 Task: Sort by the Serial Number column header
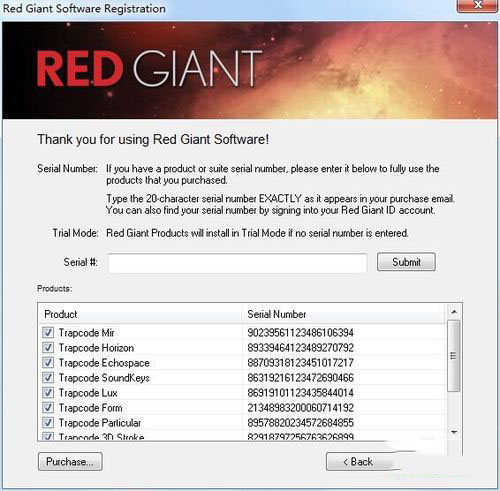tap(344, 314)
